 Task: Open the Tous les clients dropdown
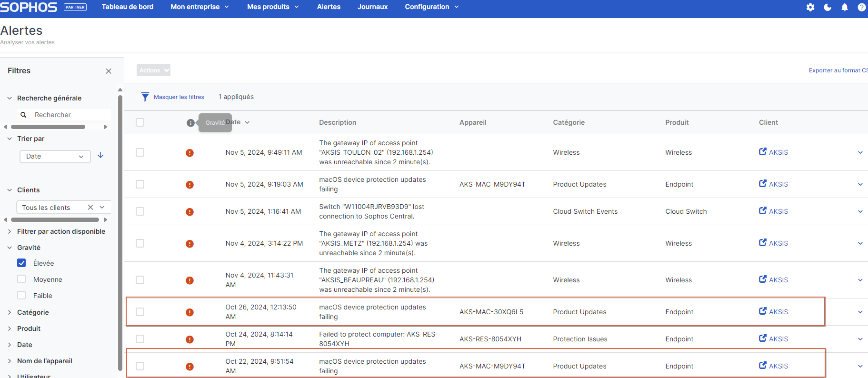[x=64, y=207]
